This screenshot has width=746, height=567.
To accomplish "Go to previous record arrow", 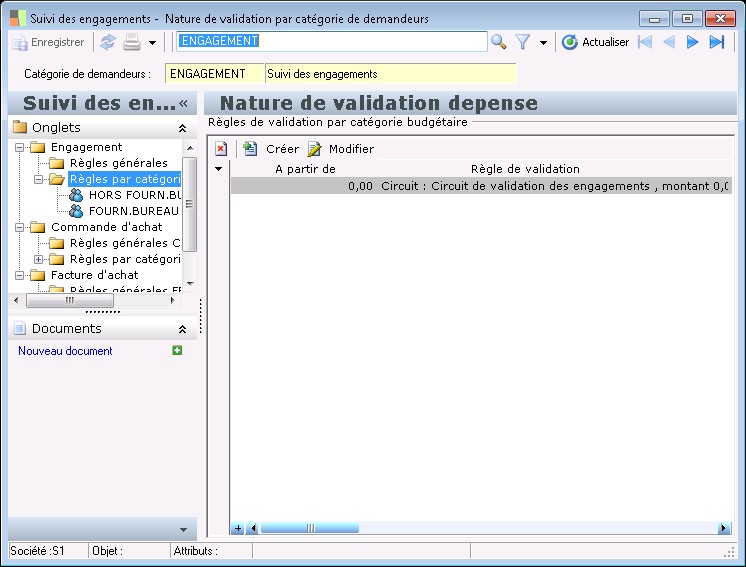I will [x=669, y=42].
